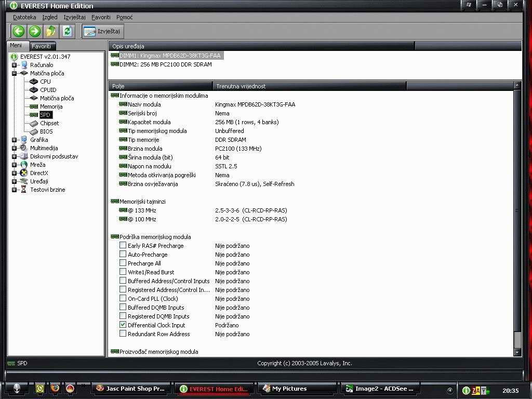Select DIMM2: 256 MB PC2100 DDR SDRAM

pyautogui.click(x=165, y=64)
